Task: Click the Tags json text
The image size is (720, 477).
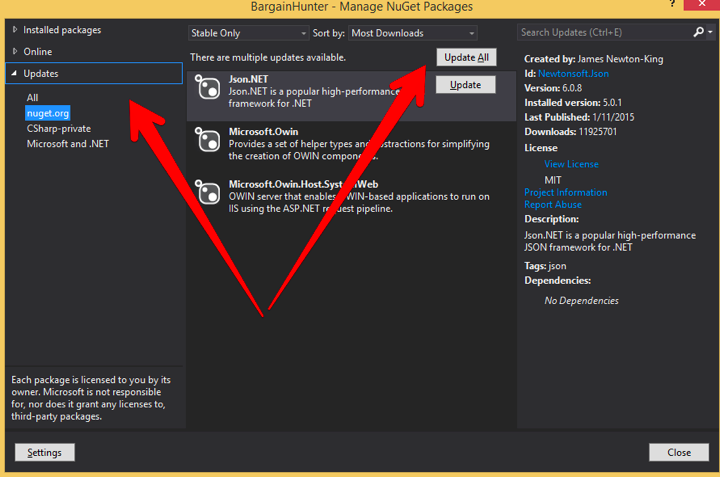Action: point(545,266)
